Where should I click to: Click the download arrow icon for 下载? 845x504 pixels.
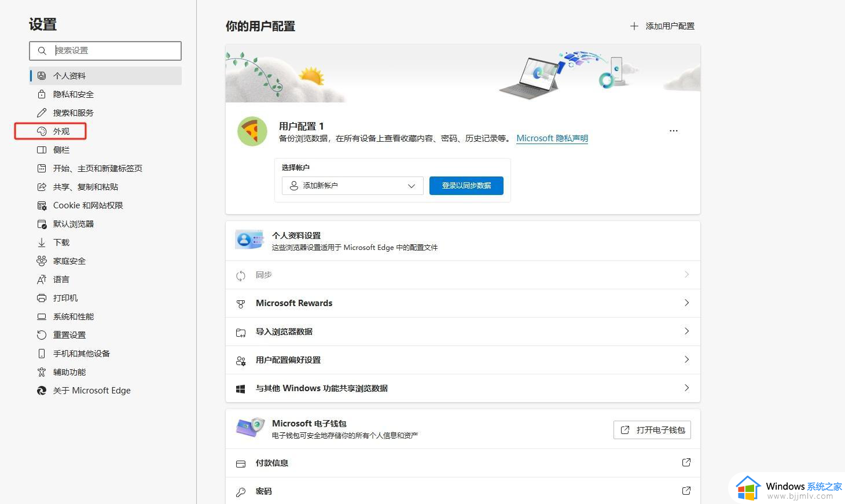tap(42, 242)
